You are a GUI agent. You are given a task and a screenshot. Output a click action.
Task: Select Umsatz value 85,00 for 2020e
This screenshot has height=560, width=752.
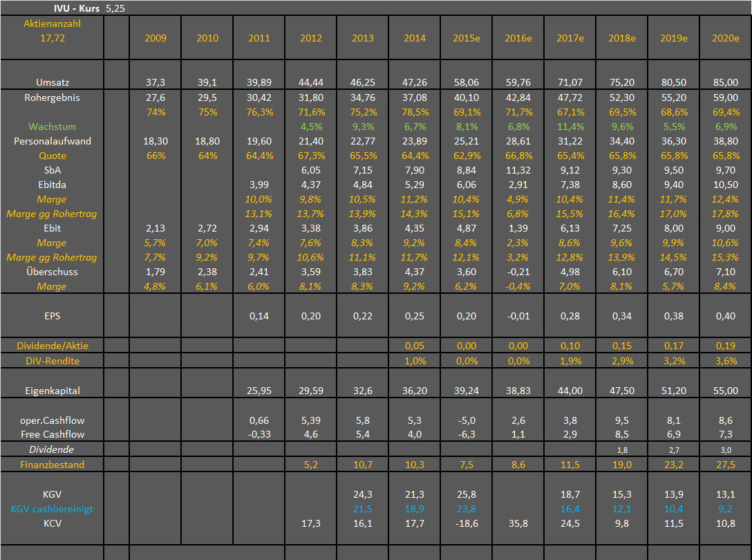point(725,82)
